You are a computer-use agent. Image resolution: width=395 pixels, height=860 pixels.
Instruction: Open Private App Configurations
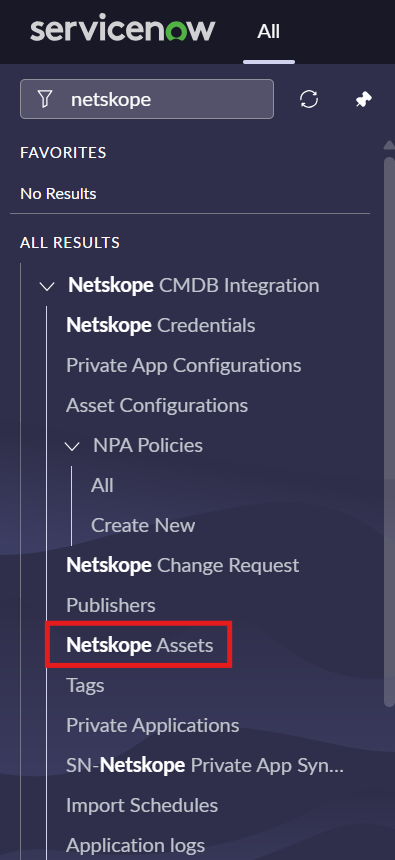(184, 365)
